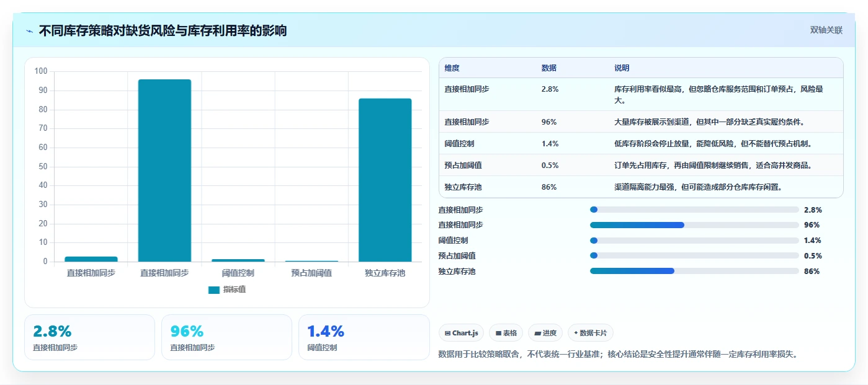Click the 预占加阈值 label in the progress list
Screen dimensions: 868x385
click(457, 256)
